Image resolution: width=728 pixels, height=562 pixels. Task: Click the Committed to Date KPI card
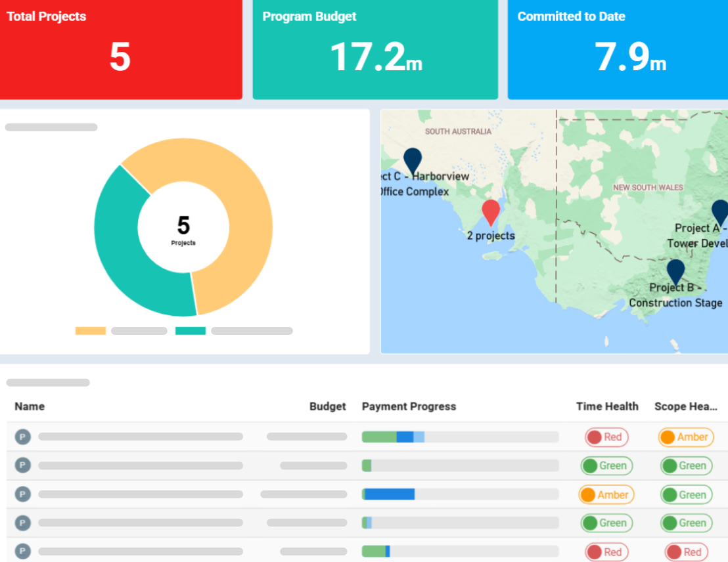point(618,49)
